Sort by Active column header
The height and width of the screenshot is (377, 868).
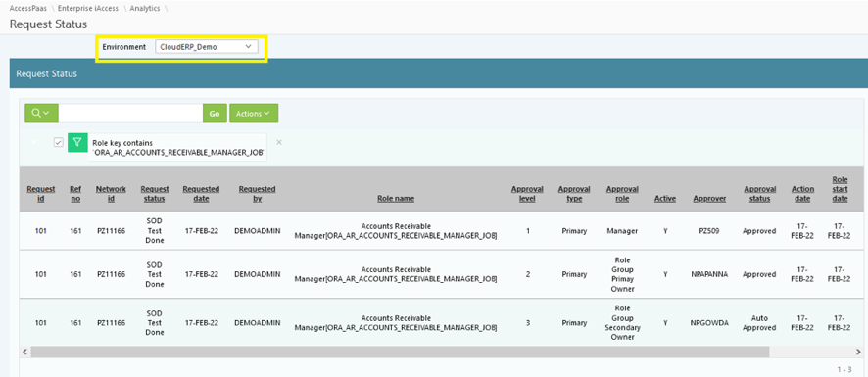pos(665,198)
